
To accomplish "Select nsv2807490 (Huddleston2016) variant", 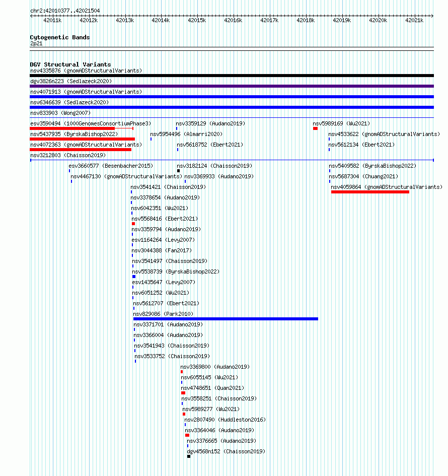I will click(225, 420).
